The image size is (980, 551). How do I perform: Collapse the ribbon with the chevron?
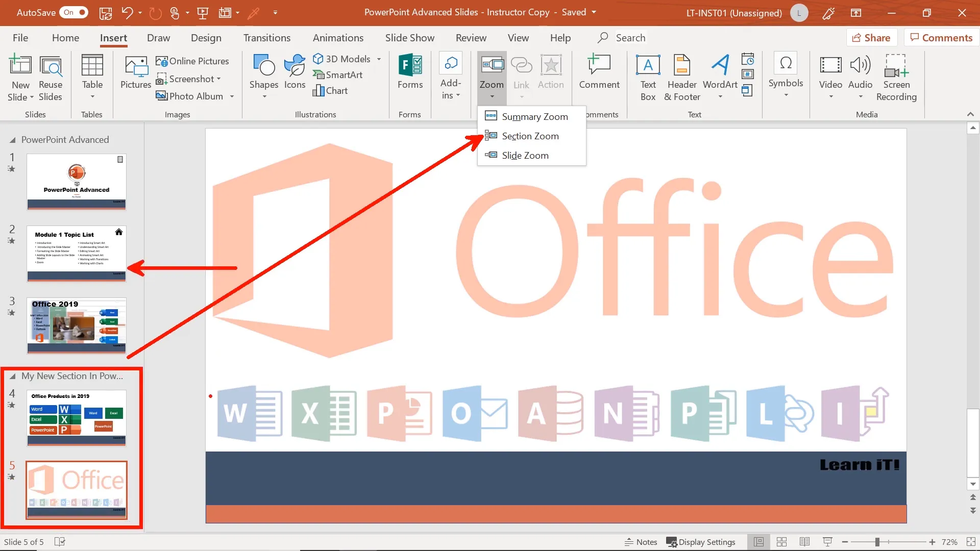tap(970, 114)
